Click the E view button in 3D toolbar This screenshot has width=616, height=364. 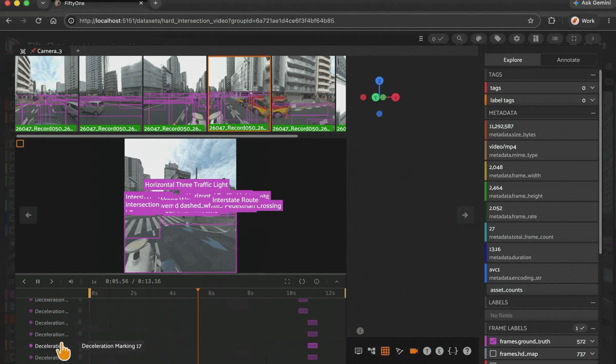439,351
